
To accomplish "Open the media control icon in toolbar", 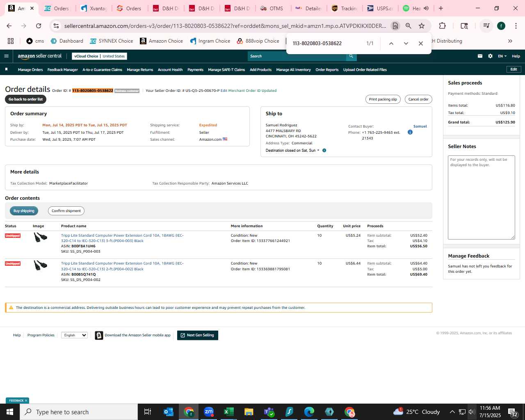I will tap(486, 26).
